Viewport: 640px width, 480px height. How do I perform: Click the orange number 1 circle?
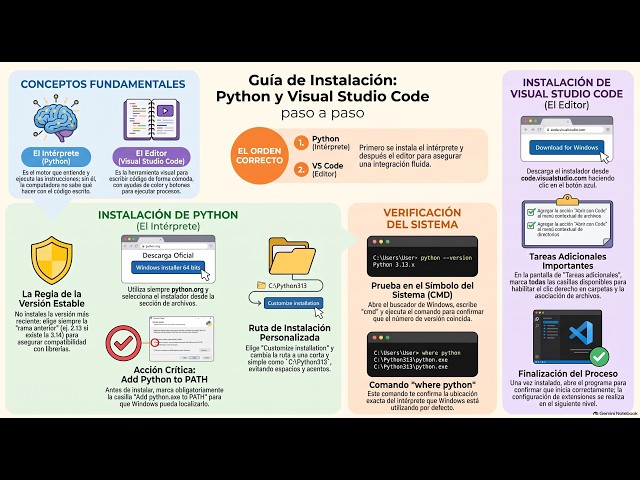click(301, 142)
